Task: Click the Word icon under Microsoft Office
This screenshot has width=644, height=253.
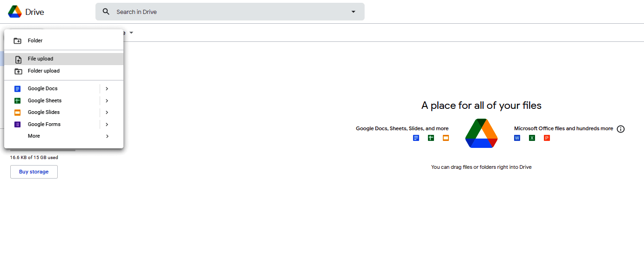Action: pos(517,138)
